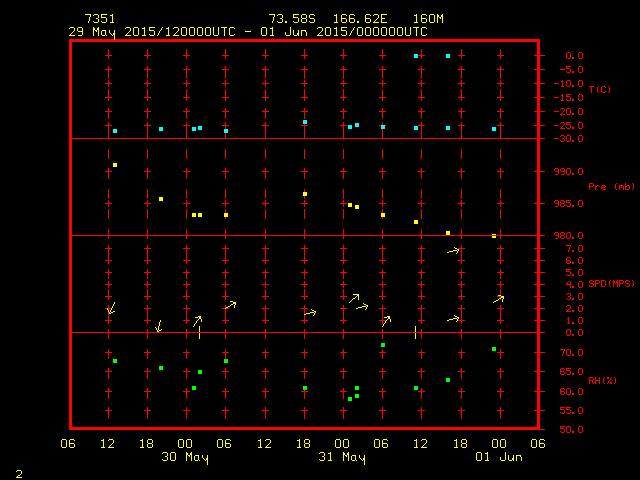640x480 pixels.
Task: Click the rightmost cyan point near 0.0
Action: 448,56
